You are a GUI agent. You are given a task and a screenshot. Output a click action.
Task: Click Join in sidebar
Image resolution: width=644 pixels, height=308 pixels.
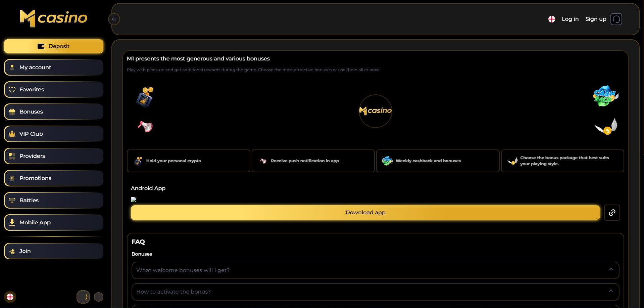(54, 251)
